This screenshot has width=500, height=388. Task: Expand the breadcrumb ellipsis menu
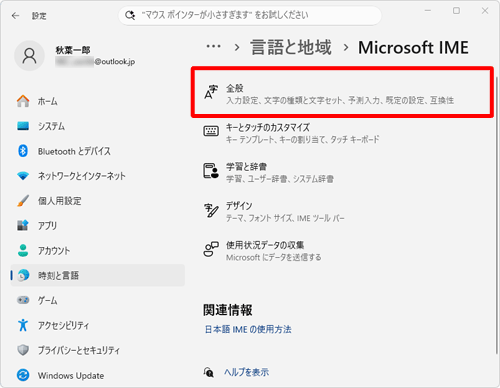click(x=213, y=46)
